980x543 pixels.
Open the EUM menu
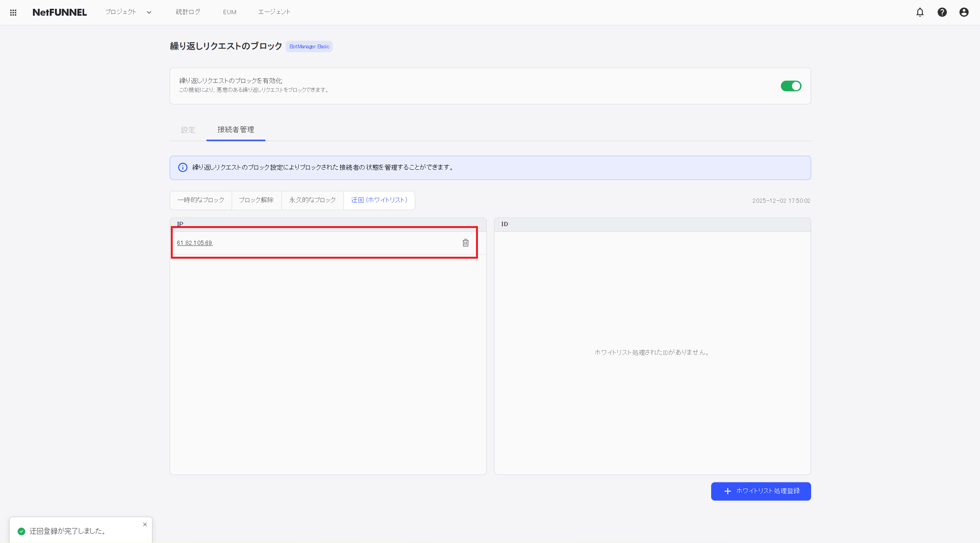click(229, 12)
